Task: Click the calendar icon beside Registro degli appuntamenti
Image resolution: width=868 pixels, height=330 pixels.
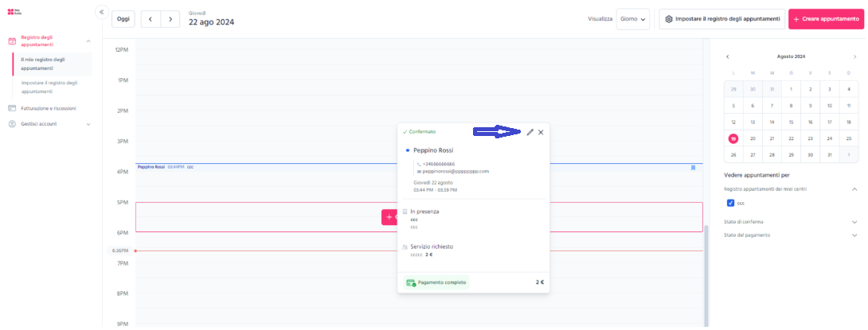Action: click(x=12, y=41)
